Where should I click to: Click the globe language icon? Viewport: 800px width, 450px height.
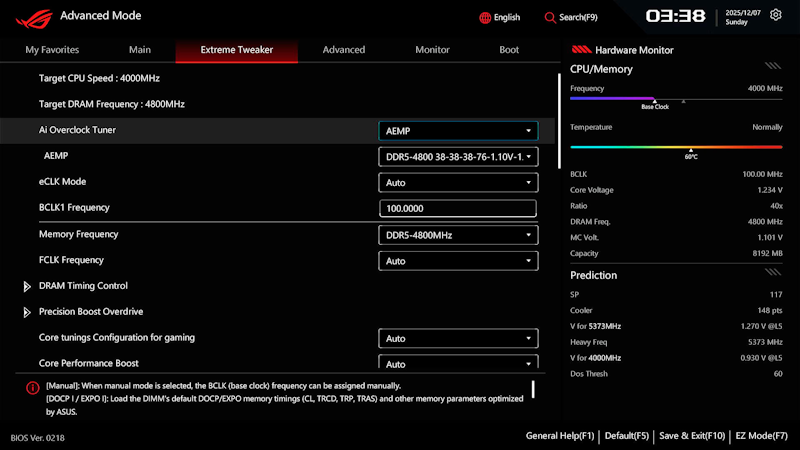(485, 18)
